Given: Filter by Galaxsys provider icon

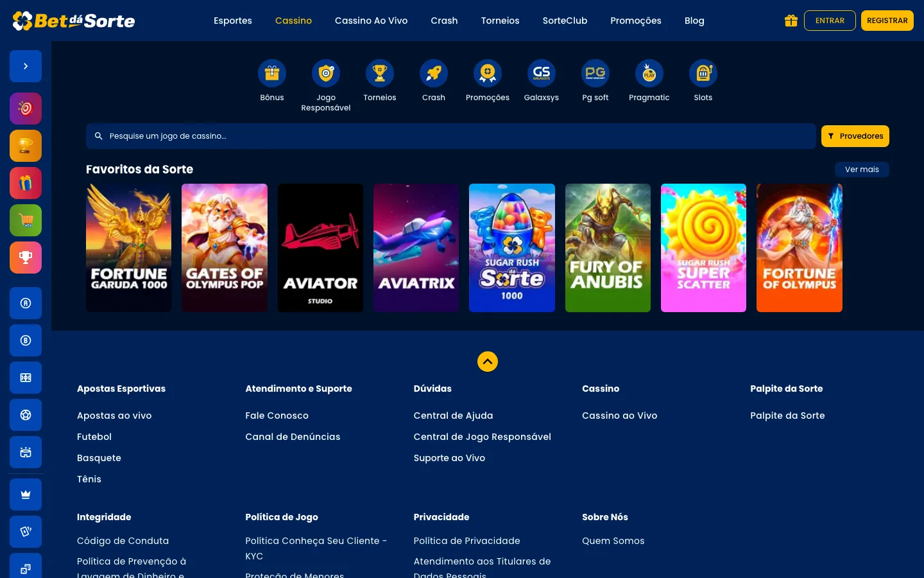Looking at the screenshot, I should (x=542, y=73).
